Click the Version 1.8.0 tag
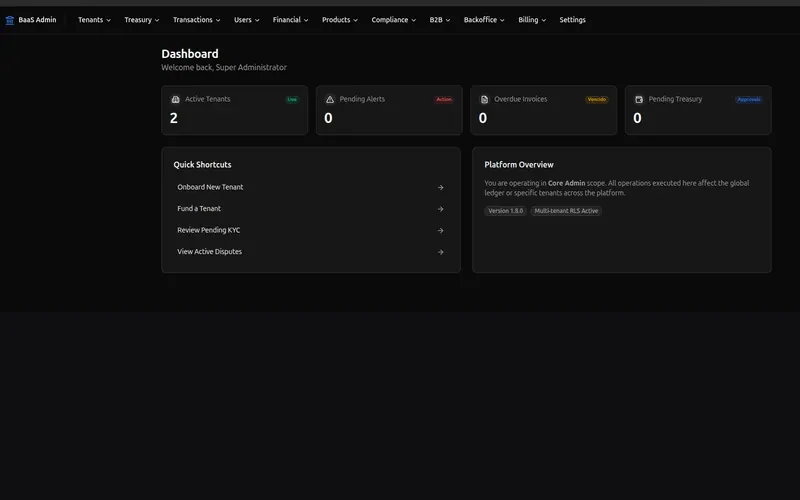The width and height of the screenshot is (800, 500). point(506,211)
